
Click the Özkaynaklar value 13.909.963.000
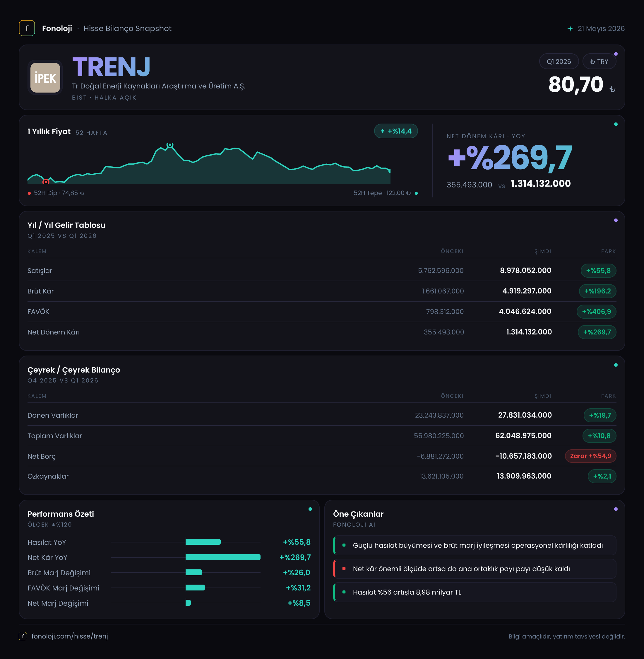[524, 476]
